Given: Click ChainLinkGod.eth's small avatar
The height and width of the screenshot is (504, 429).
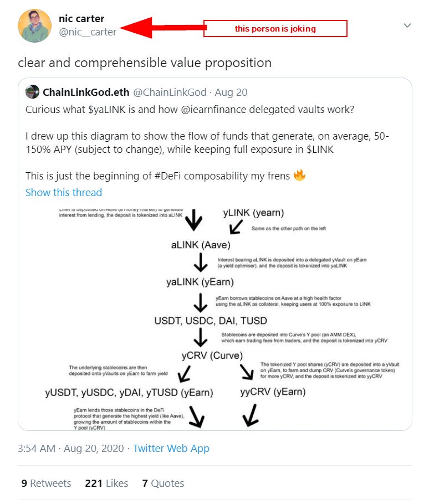Looking at the screenshot, I should tap(33, 92).
